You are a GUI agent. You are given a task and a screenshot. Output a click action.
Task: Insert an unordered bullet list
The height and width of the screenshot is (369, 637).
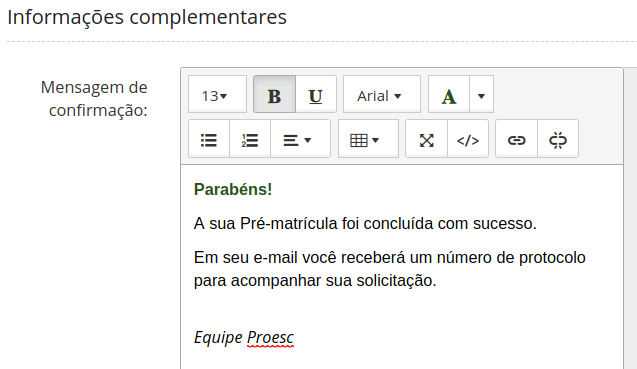click(209, 139)
